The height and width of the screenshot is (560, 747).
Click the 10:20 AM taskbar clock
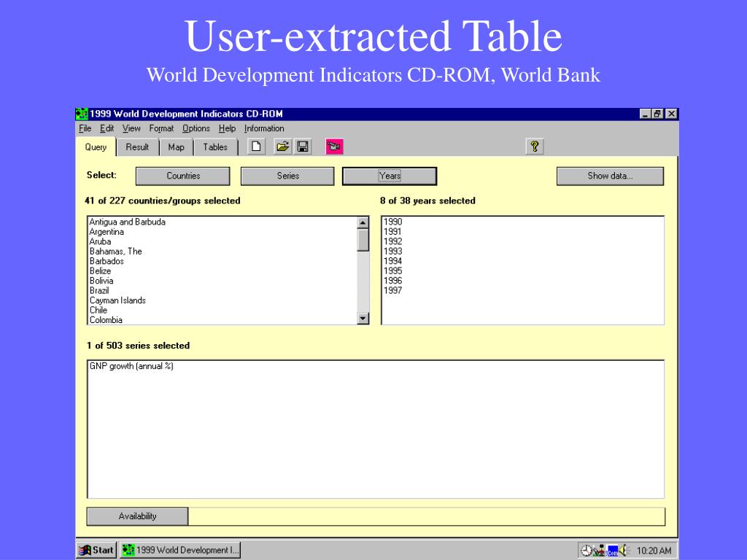[x=654, y=551]
